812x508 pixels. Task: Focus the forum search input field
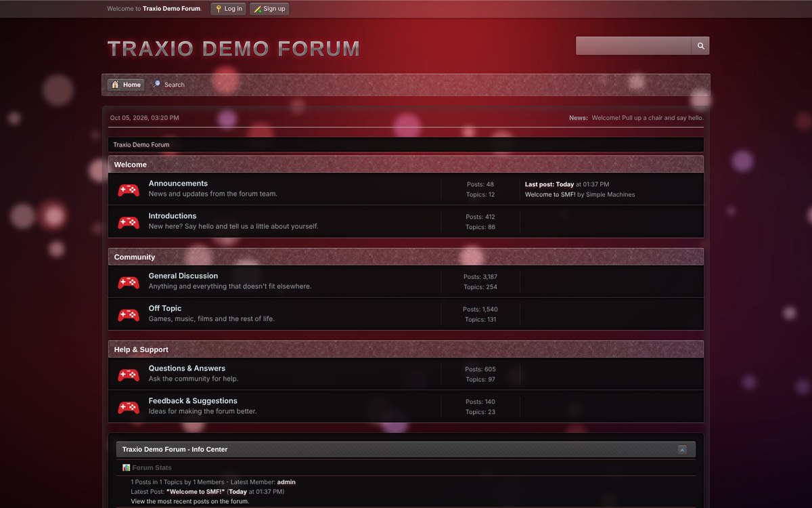[x=633, y=46]
